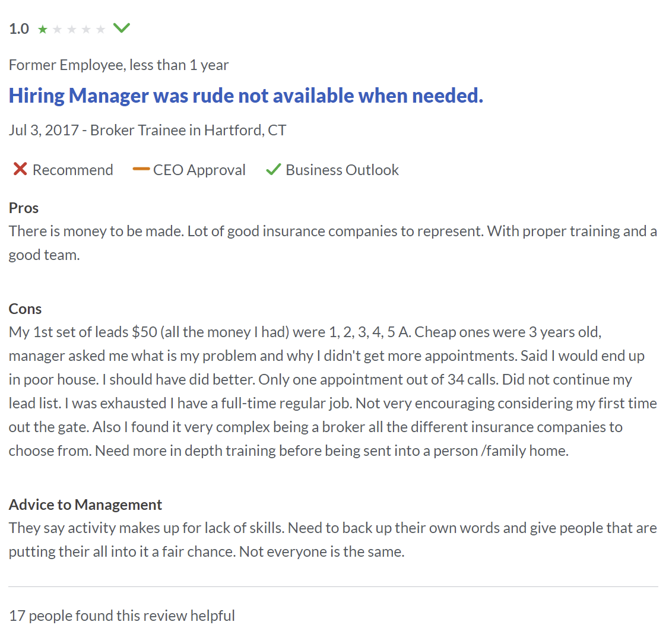
Task: Click the Business Outlook label text
Action: tap(342, 170)
